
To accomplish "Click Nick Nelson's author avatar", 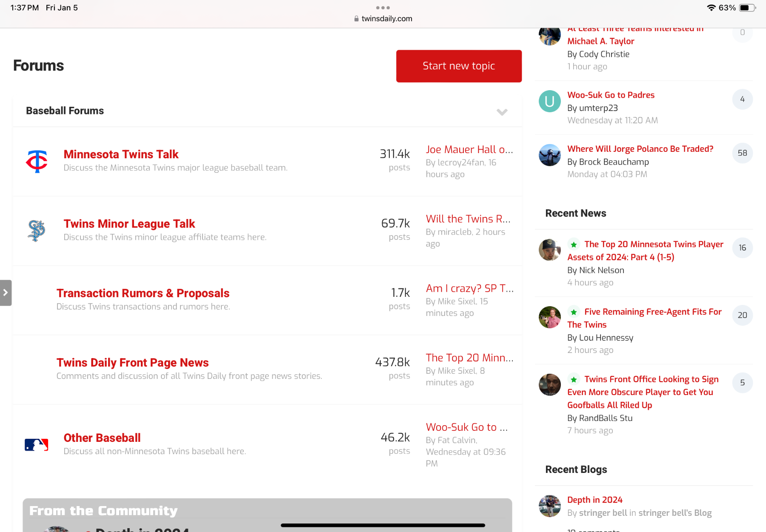I will 549,250.
